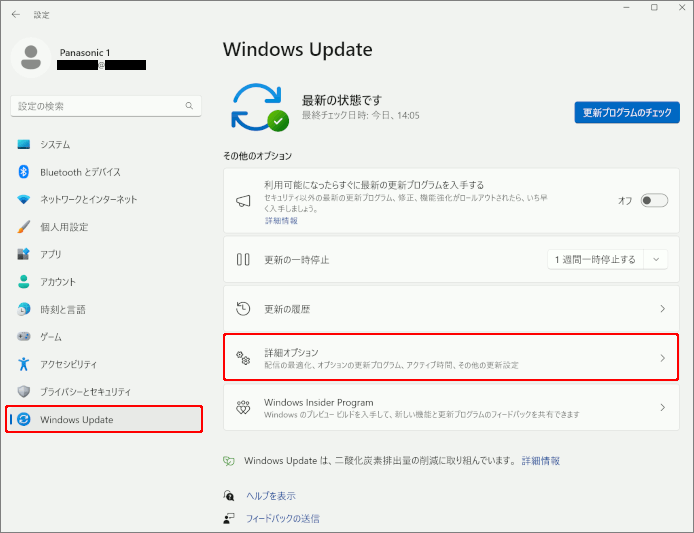Open the 詳細情報 link about carbon emissions
Viewport: 694px width, 533px height.
[x=540, y=461]
